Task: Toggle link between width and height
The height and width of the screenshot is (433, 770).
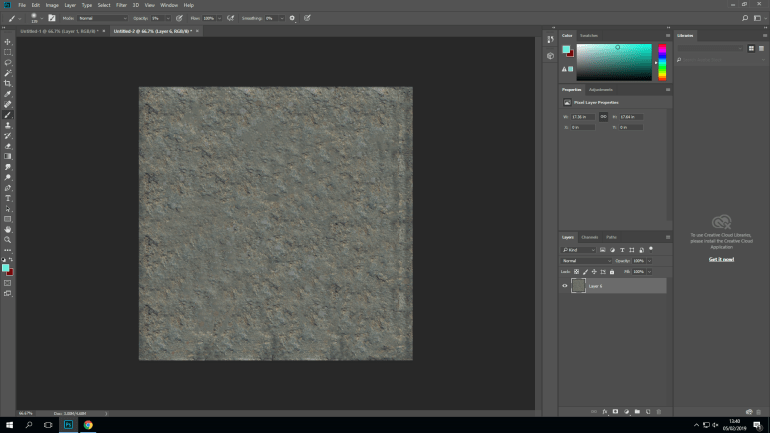Action: [x=604, y=117]
